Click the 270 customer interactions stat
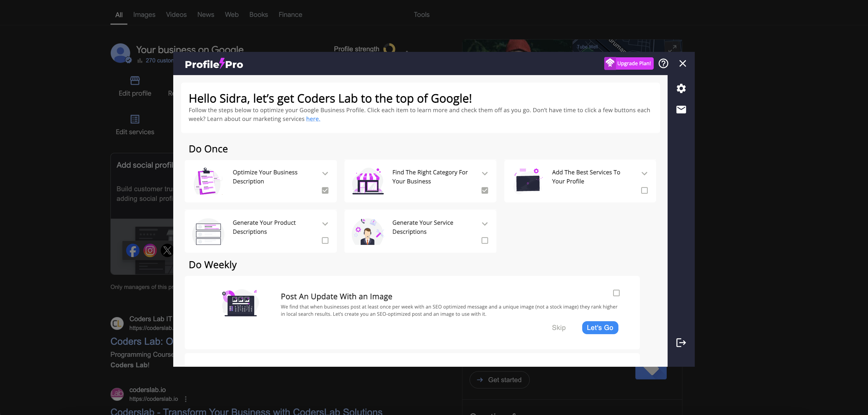The image size is (868, 415). (155, 60)
